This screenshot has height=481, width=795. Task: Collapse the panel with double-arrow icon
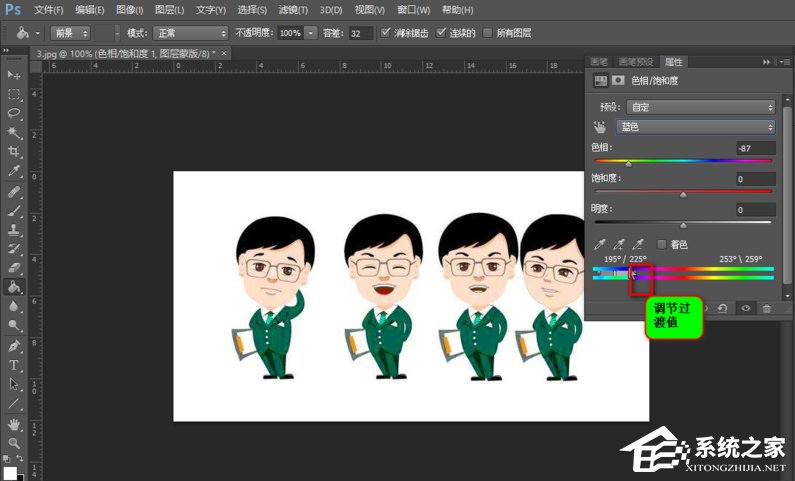[x=767, y=62]
